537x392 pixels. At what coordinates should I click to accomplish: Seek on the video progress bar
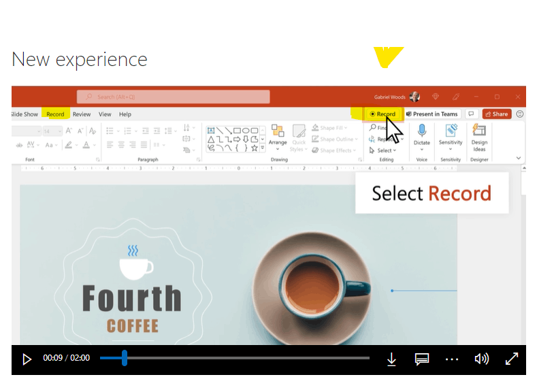click(x=235, y=358)
